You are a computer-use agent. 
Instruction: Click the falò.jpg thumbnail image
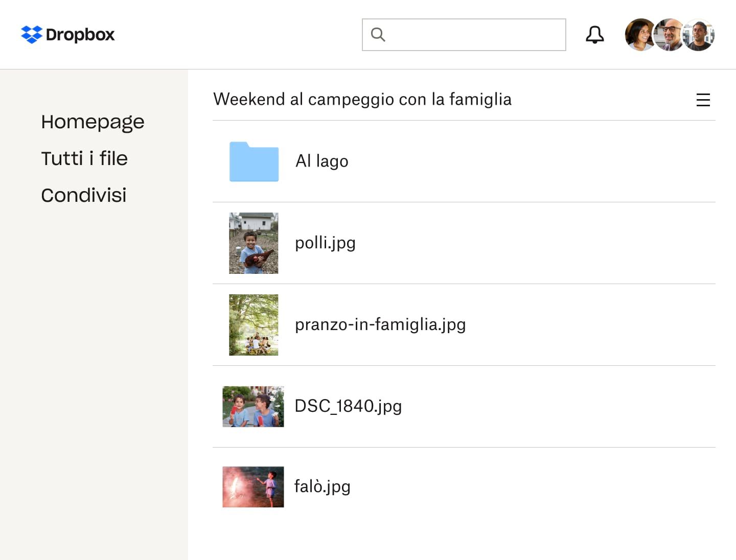[253, 487]
